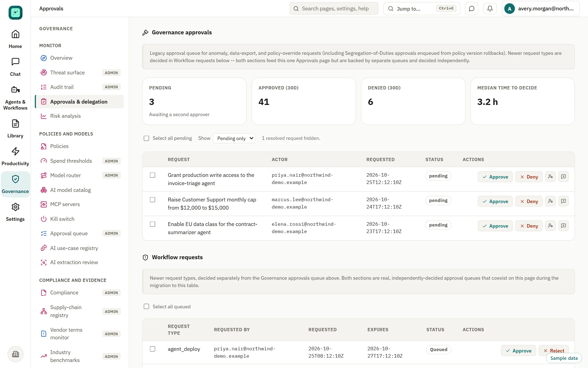Add comment on Customer Support cap request
This screenshot has width=588, height=368.
click(x=563, y=201)
